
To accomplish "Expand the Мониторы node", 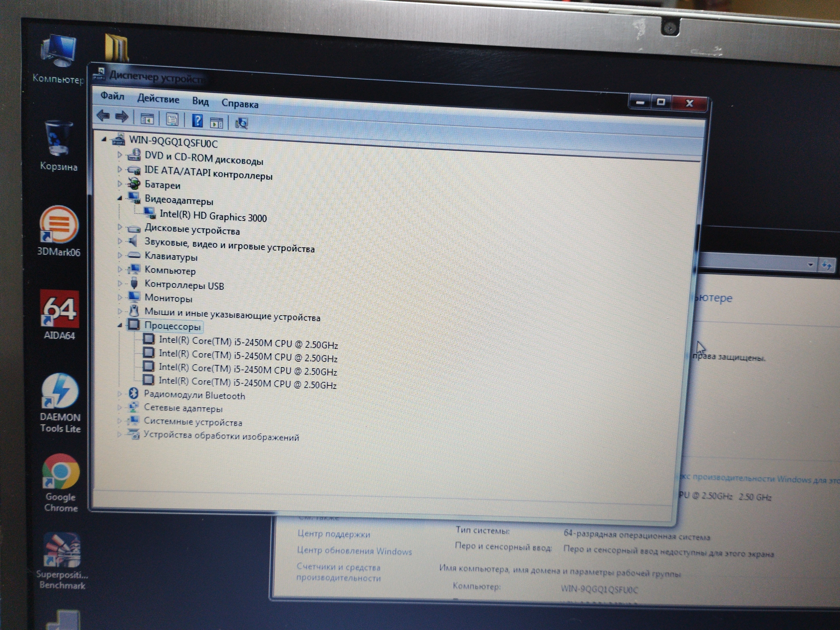I will click(120, 297).
